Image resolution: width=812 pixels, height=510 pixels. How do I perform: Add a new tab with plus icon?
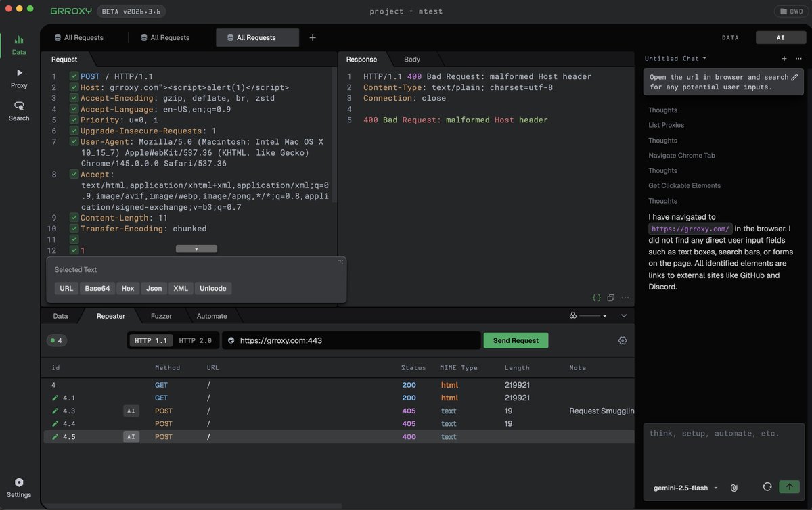point(313,38)
